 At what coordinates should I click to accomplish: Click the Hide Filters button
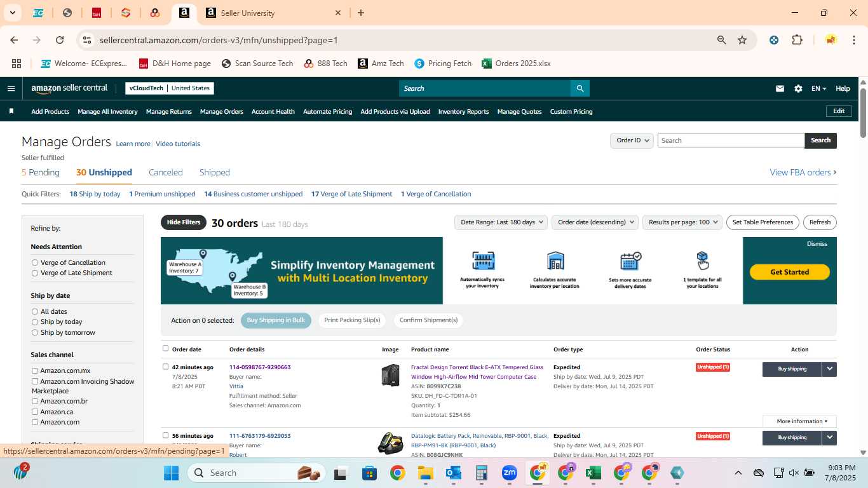pos(184,222)
